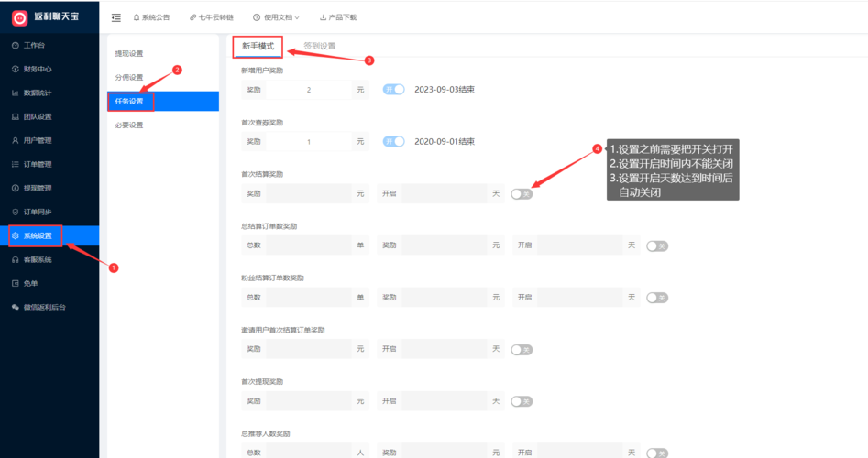Click the 2023-09-03结束 date text
Image resolution: width=868 pixels, height=458 pixels.
pos(445,90)
